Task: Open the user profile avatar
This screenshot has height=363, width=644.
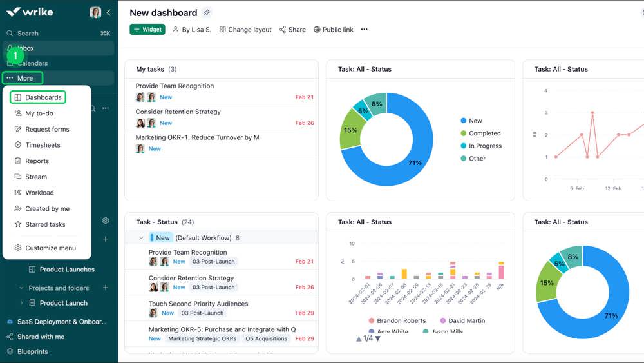Action: [95, 12]
